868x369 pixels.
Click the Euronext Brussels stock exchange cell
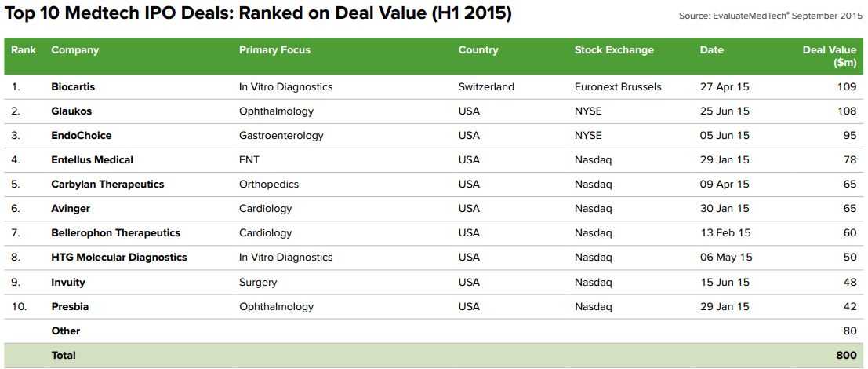pyautogui.click(x=618, y=87)
